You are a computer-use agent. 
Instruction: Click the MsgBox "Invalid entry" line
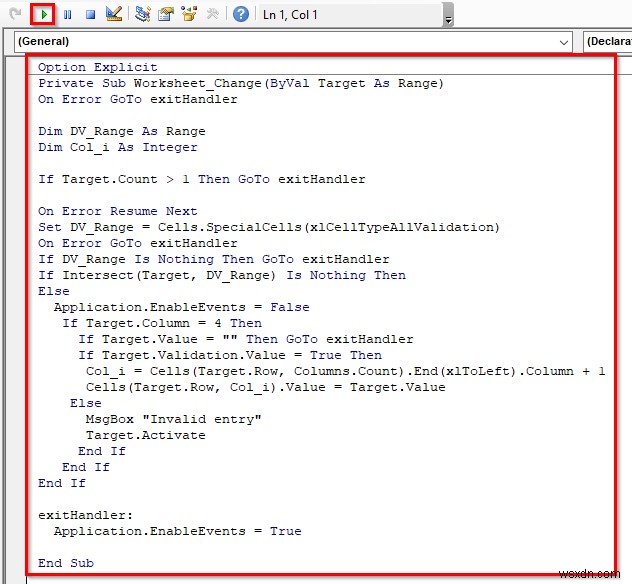tap(173, 419)
